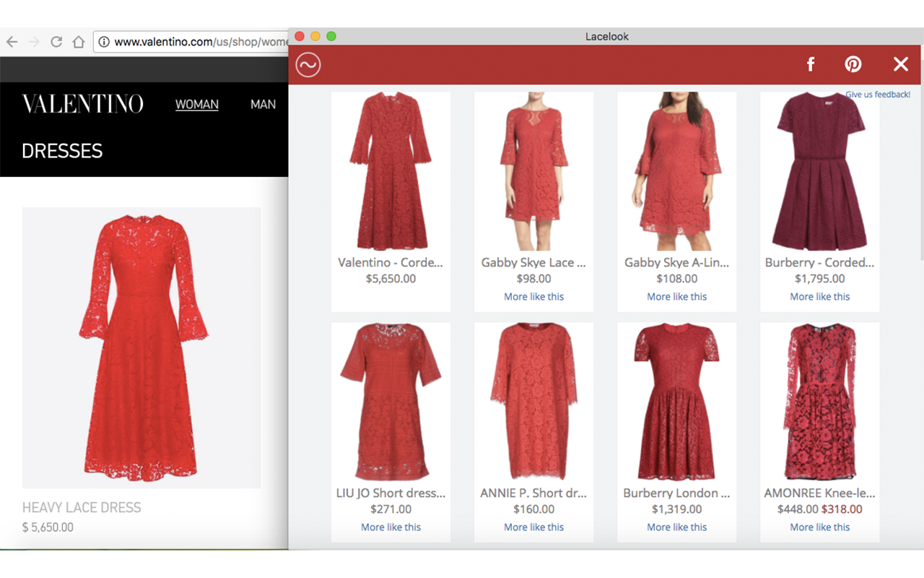Click More like this under Valentino Corde dress
Screen dimensions: 924x578
[391, 296]
